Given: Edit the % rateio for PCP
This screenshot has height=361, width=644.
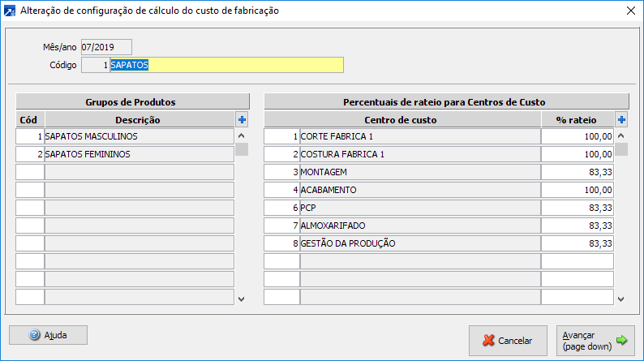Looking at the screenshot, I should coord(577,208).
